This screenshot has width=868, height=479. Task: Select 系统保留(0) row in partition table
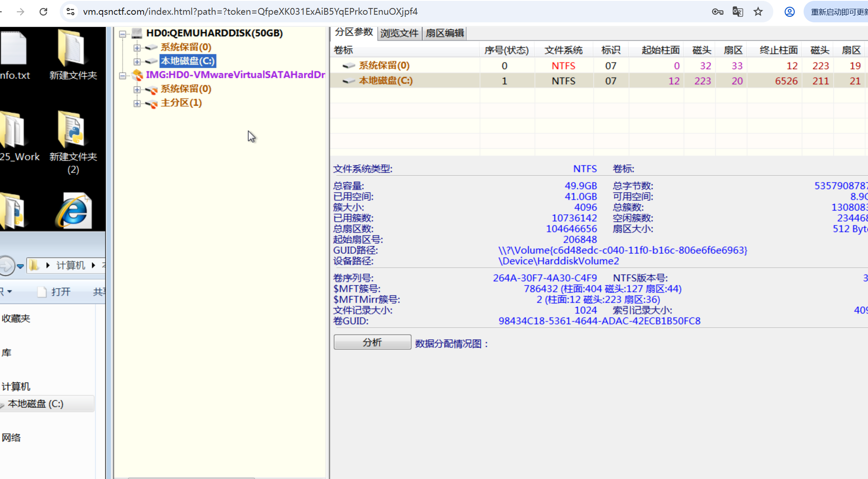point(383,66)
